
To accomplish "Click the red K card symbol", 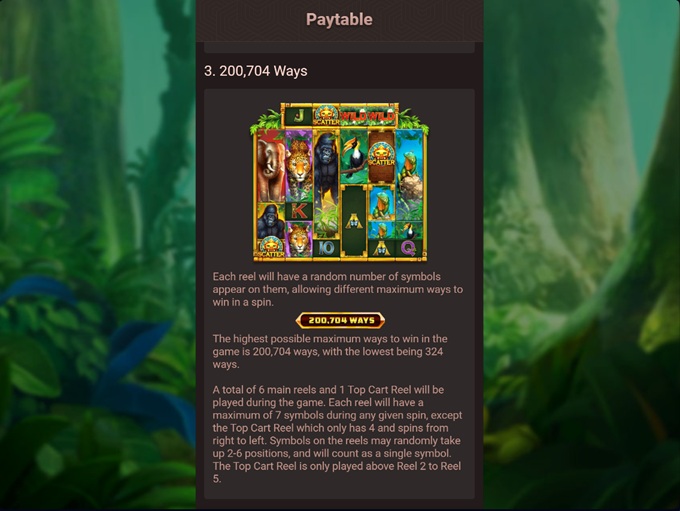I will click(299, 211).
